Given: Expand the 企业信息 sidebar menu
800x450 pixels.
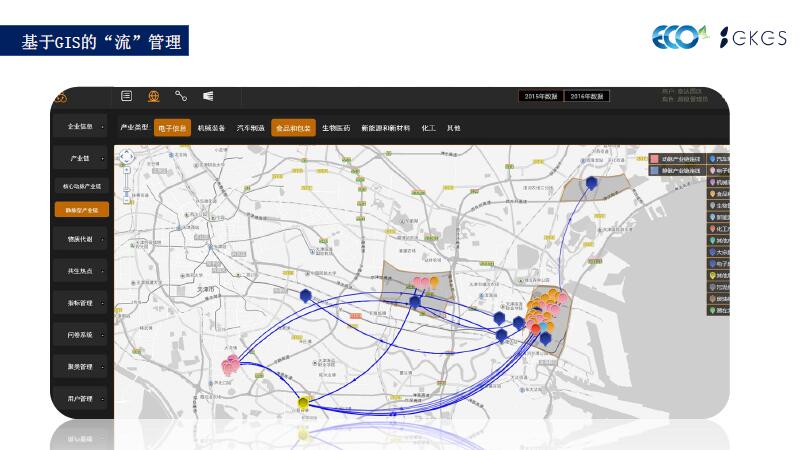Looking at the screenshot, I should coord(80,127).
